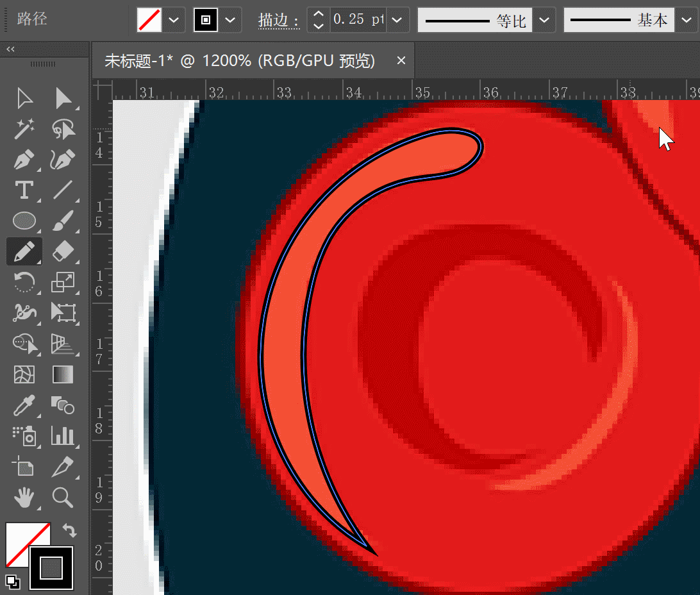The height and width of the screenshot is (595, 700).
Task: Open stroke weight dropdown list
Action: click(x=397, y=20)
